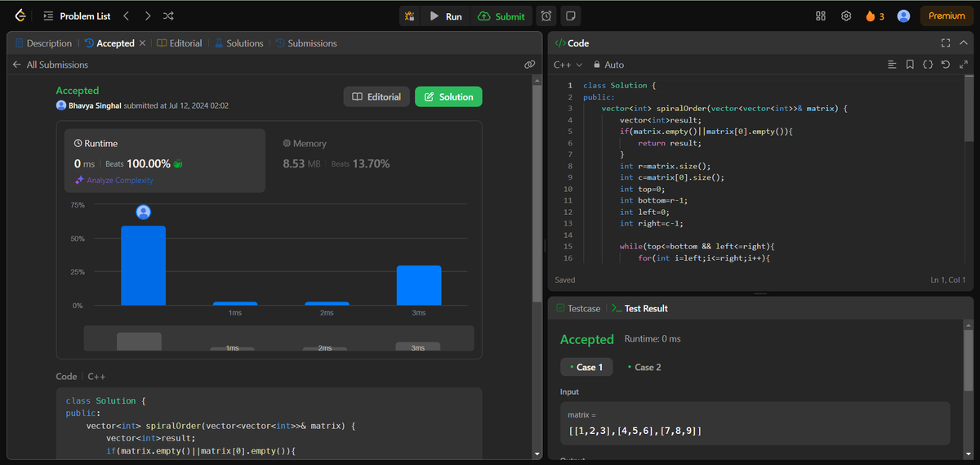
Task: Select Case 1 result
Action: tap(585, 367)
